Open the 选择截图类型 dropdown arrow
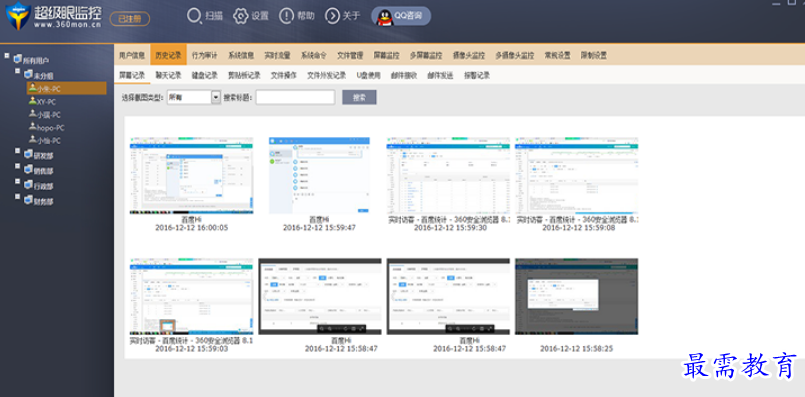The image size is (805, 397). [x=216, y=97]
